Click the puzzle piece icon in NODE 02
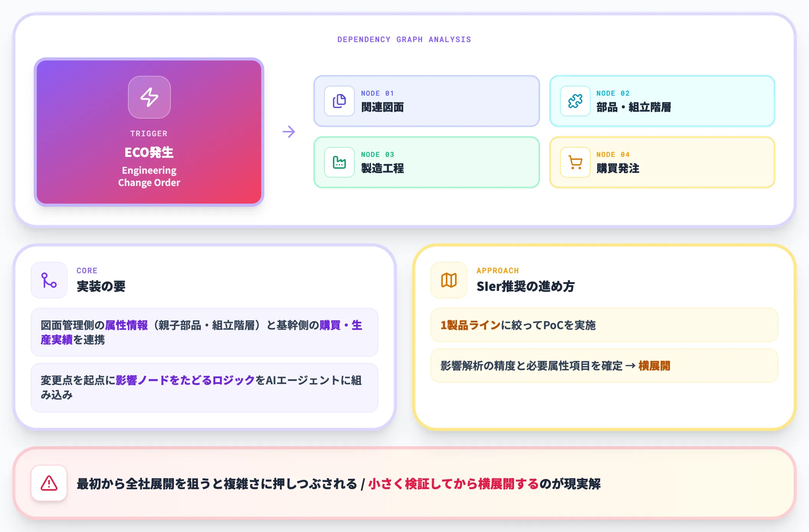This screenshot has width=809, height=532. tap(575, 101)
